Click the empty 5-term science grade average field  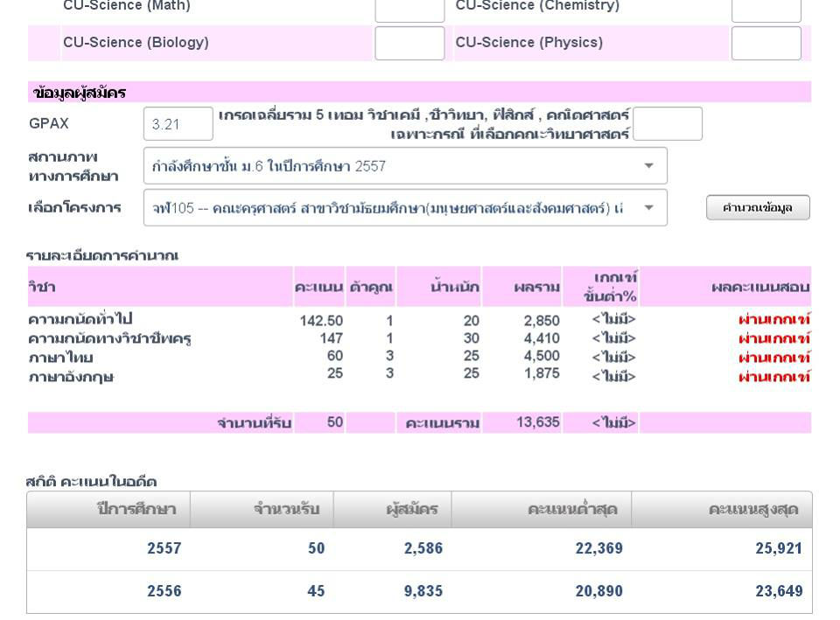coord(667,124)
